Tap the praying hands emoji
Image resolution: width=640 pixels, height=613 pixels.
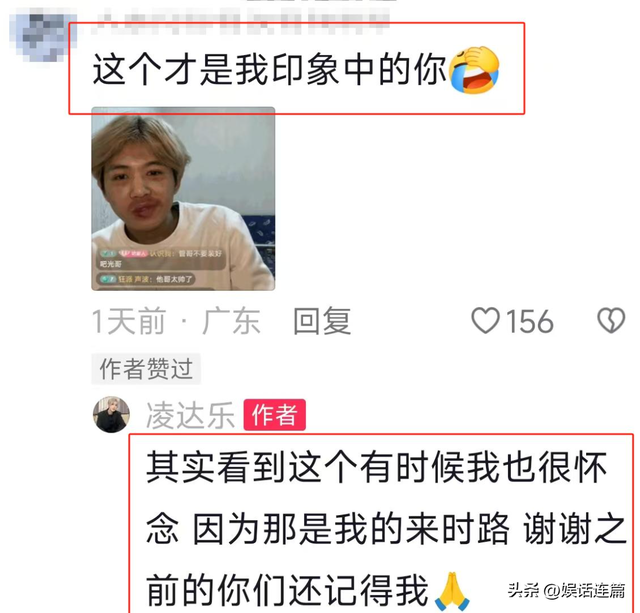[x=452, y=591]
